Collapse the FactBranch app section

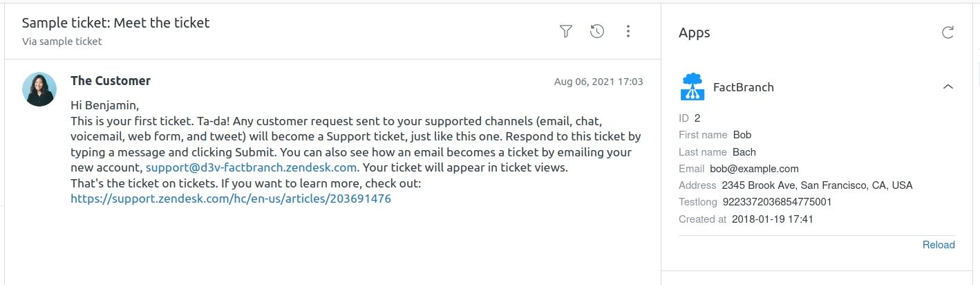coord(948,87)
